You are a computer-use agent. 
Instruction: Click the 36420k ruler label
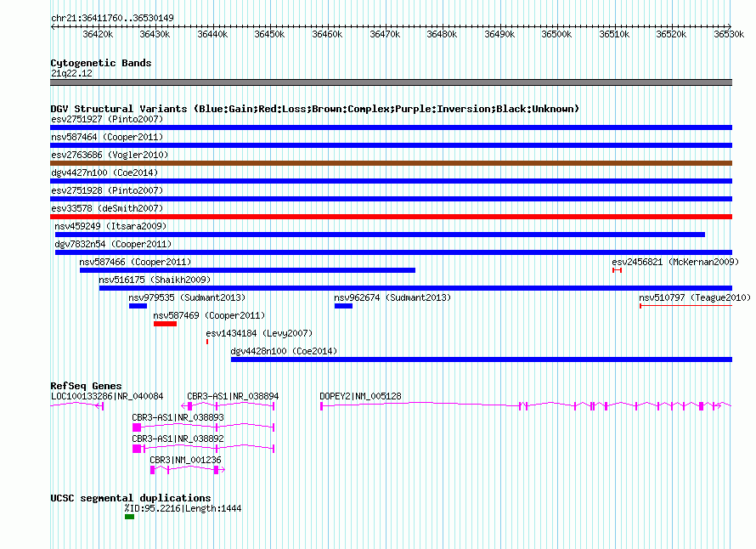[x=98, y=34]
